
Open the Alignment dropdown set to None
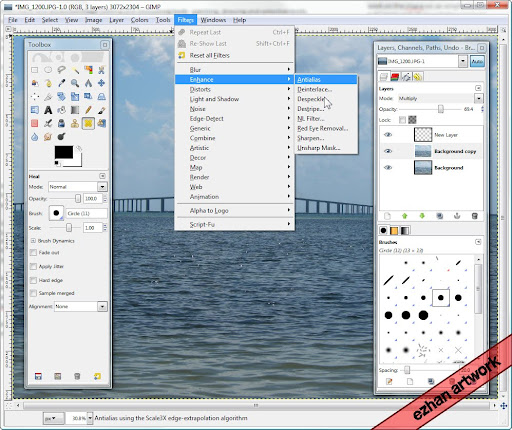81,306
